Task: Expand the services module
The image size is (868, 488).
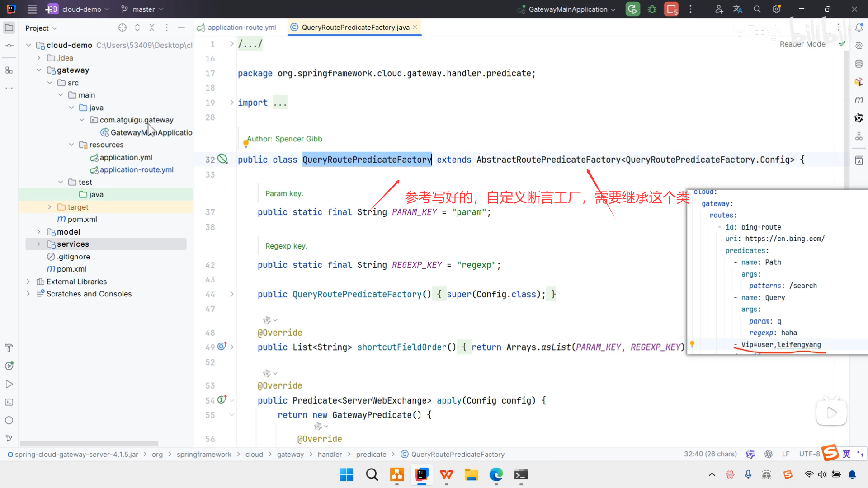Action: pyautogui.click(x=39, y=244)
